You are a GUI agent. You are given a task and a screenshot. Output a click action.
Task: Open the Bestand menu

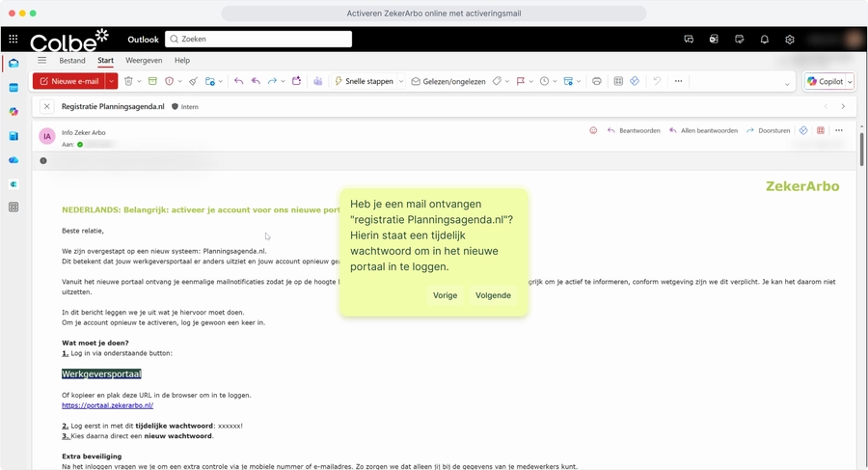(72, 61)
